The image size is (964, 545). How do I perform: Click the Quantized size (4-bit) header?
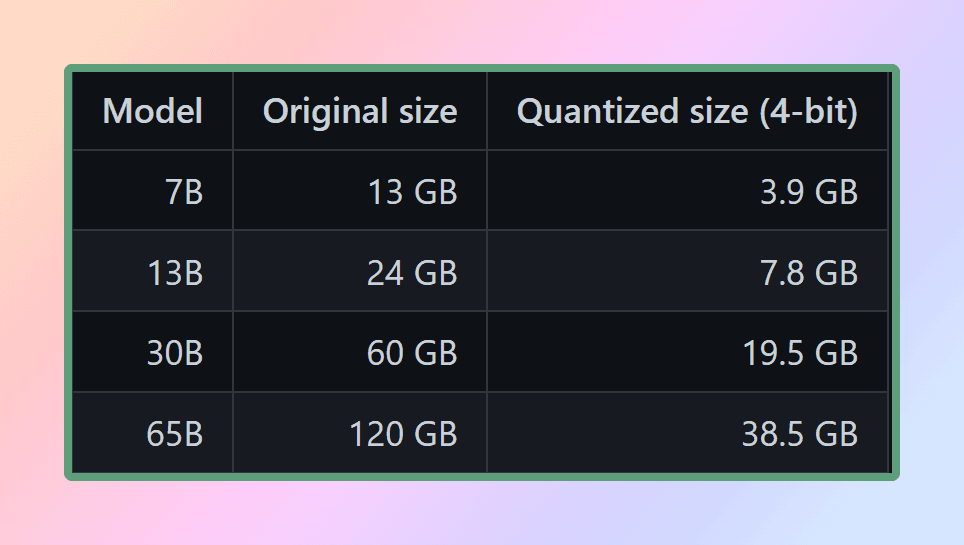687,111
